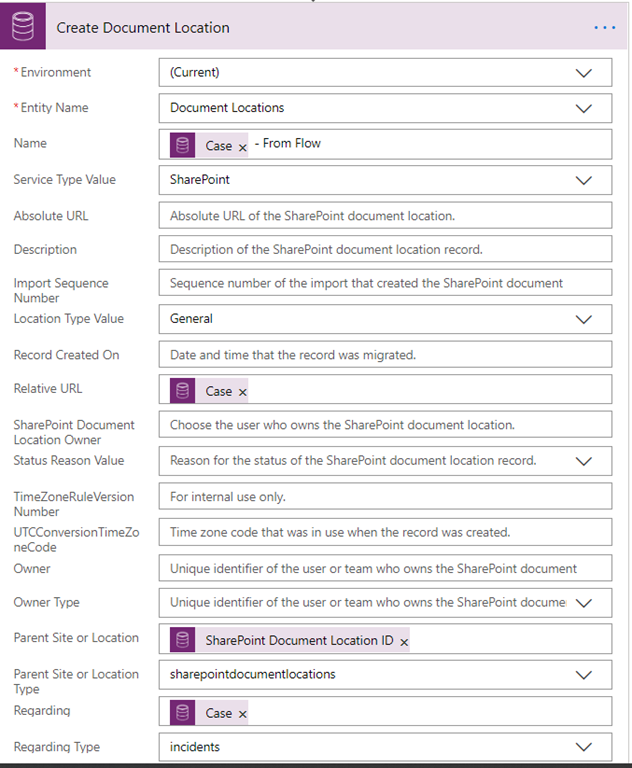Click the Case token icon in the Relative URL field
The image size is (632, 768).
click(x=183, y=390)
